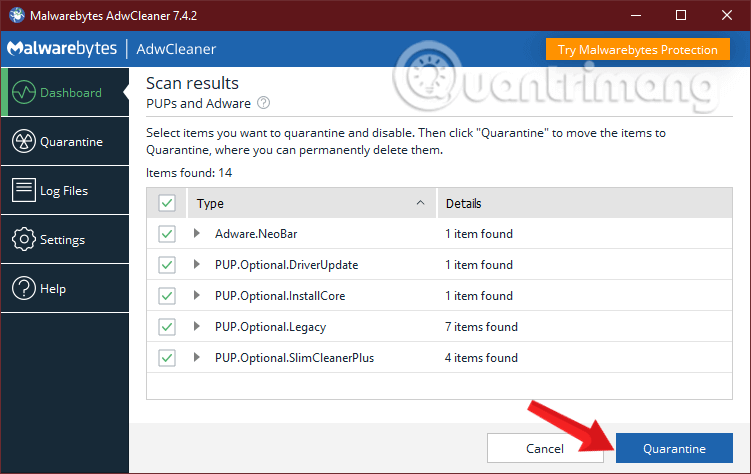Click the 'PUPs and Adware' subtitle
This screenshot has height=474, width=751.
198,103
